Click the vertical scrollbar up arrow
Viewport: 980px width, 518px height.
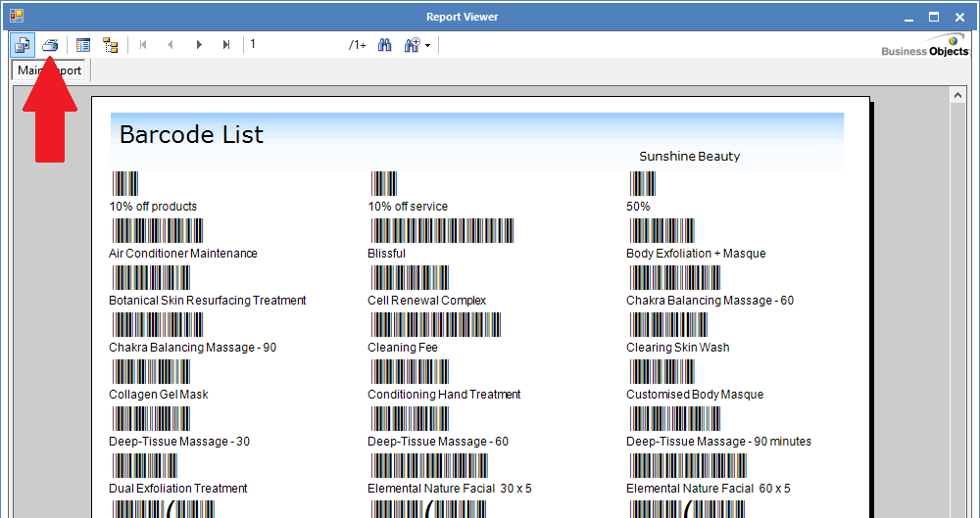coord(958,96)
